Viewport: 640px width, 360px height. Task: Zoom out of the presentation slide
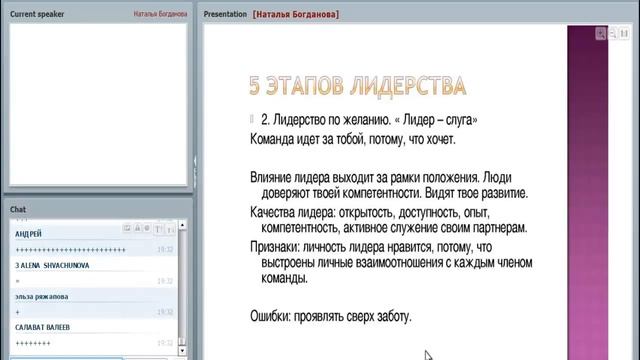click(x=612, y=34)
